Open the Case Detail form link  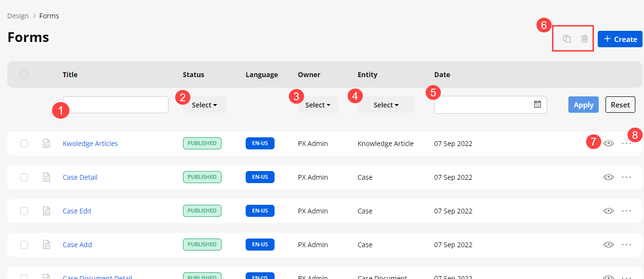pyautogui.click(x=80, y=177)
